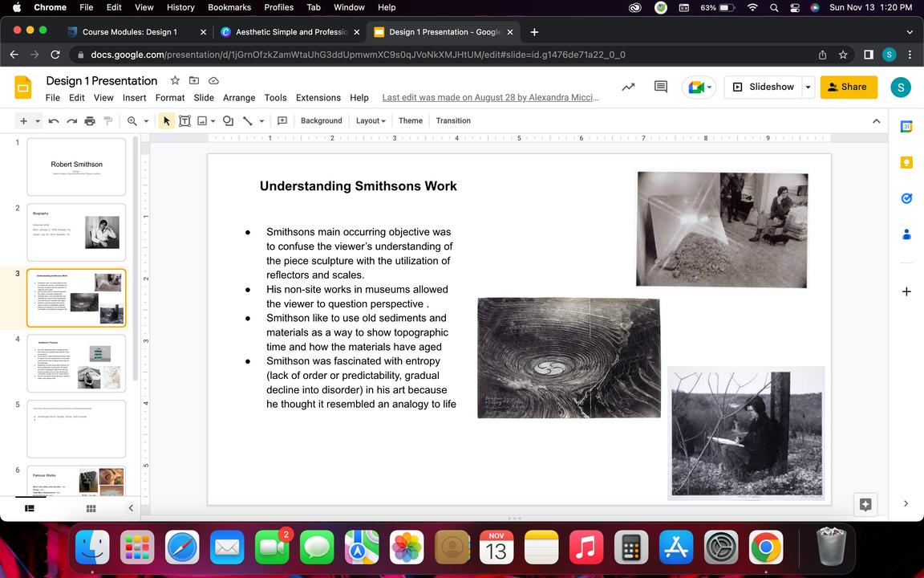Switch to grid view of slides
This screenshot has height=578, width=924.
(91, 508)
